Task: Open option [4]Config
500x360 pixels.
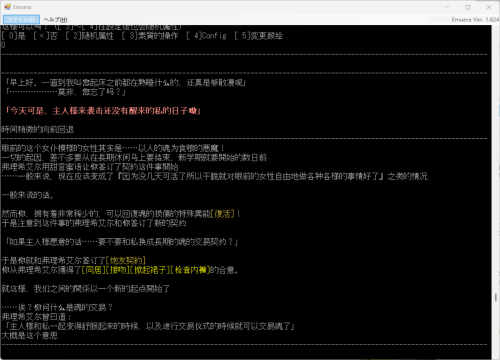Action: (206, 36)
